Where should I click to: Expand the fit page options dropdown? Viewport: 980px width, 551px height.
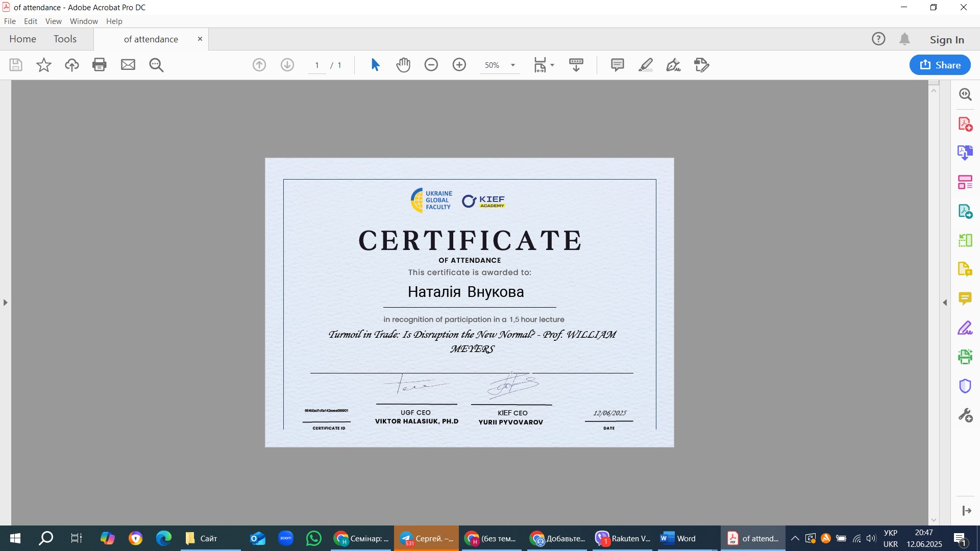[552, 65]
